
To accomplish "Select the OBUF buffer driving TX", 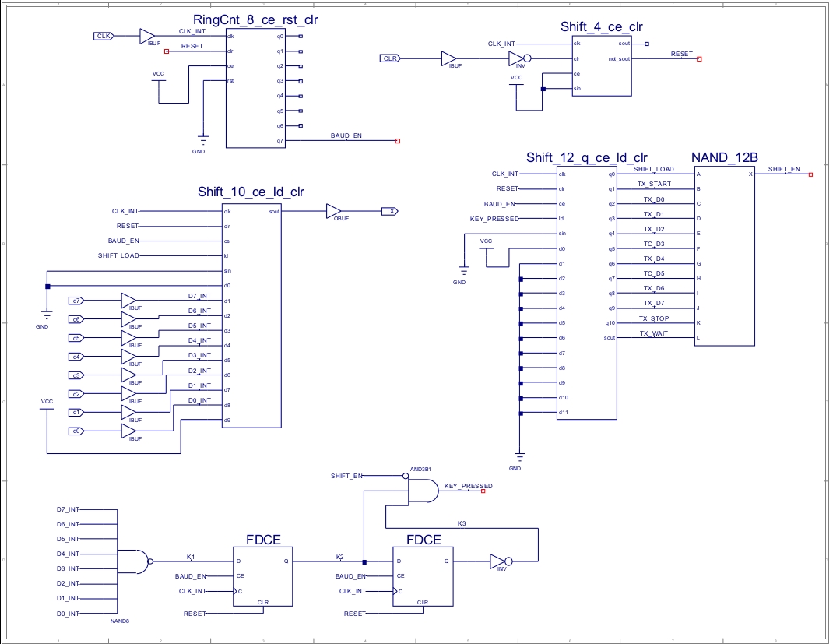I will [x=333, y=211].
